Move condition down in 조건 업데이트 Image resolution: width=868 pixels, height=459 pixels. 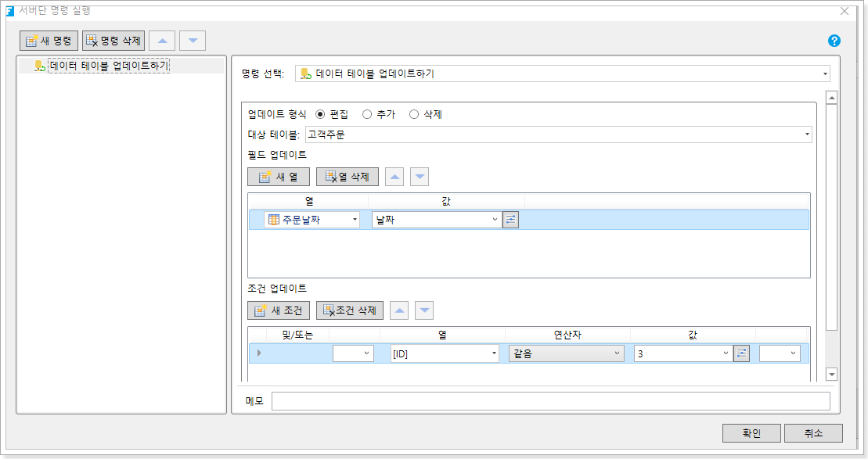coord(424,310)
